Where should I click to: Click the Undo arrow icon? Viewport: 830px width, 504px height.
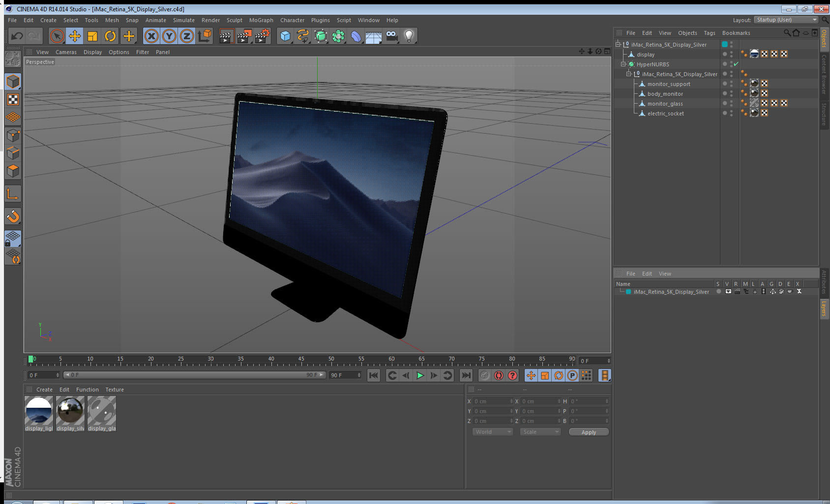tap(17, 36)
